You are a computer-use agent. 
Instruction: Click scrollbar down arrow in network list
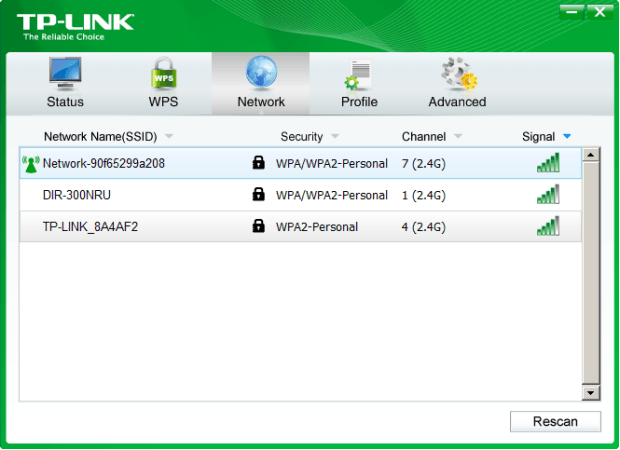(591, 393)
